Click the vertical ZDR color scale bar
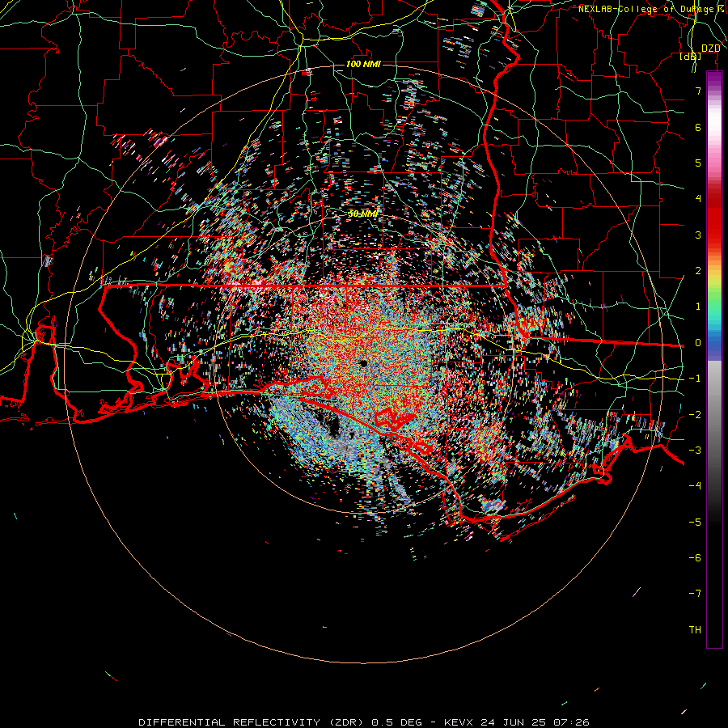Viewport: 728px width, 728px height. coord(714,360)
